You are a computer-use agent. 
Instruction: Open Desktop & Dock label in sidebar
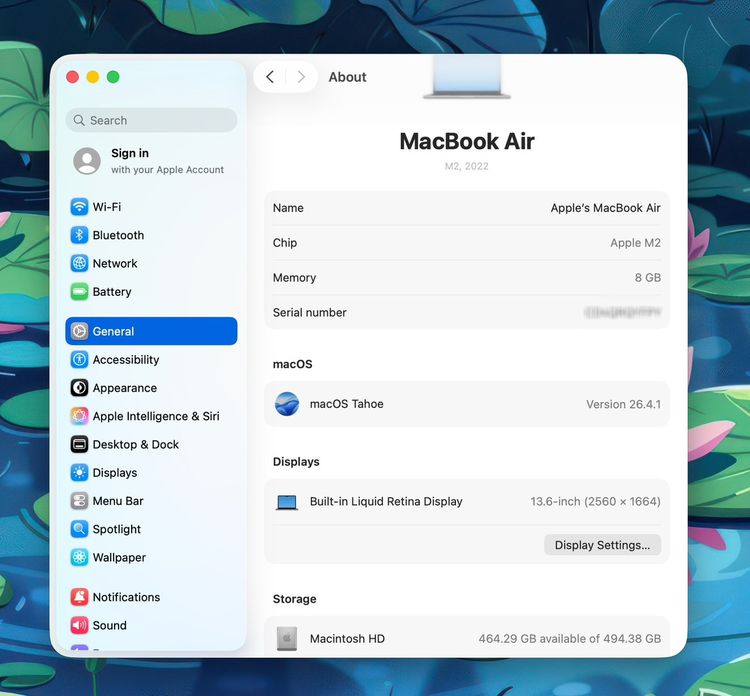tap(136, 444)
